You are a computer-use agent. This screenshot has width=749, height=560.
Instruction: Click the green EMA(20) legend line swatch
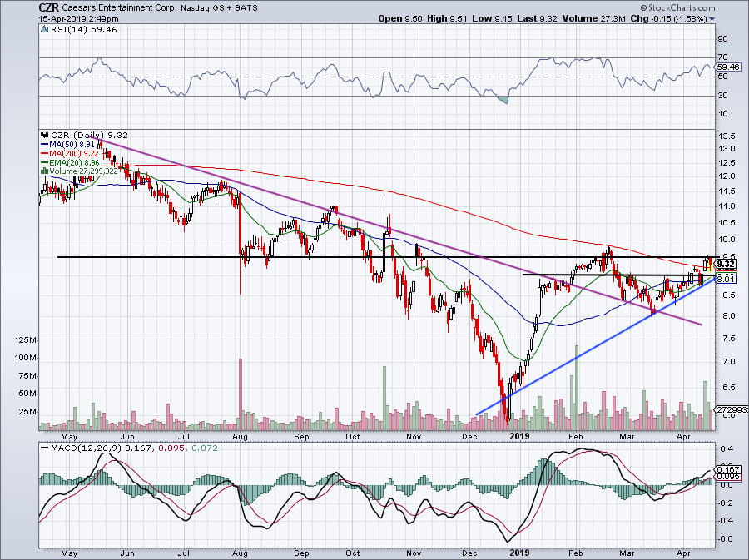(x=45, y=162)
